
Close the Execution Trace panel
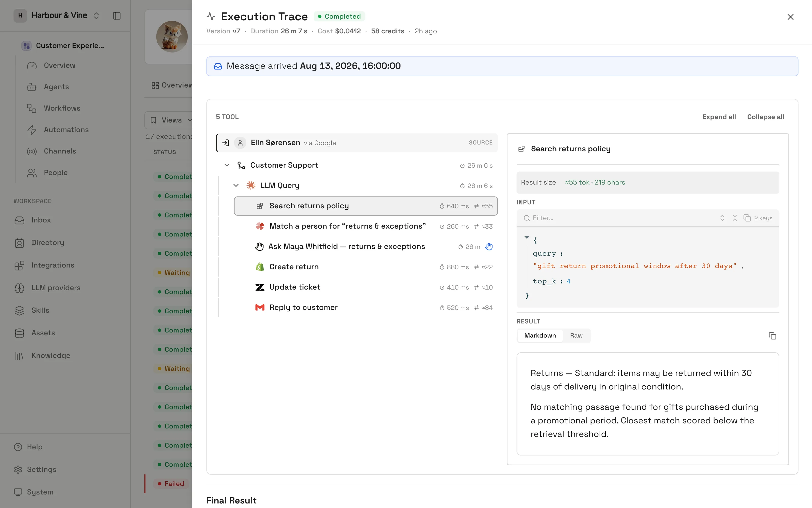(x=790, y=17)
